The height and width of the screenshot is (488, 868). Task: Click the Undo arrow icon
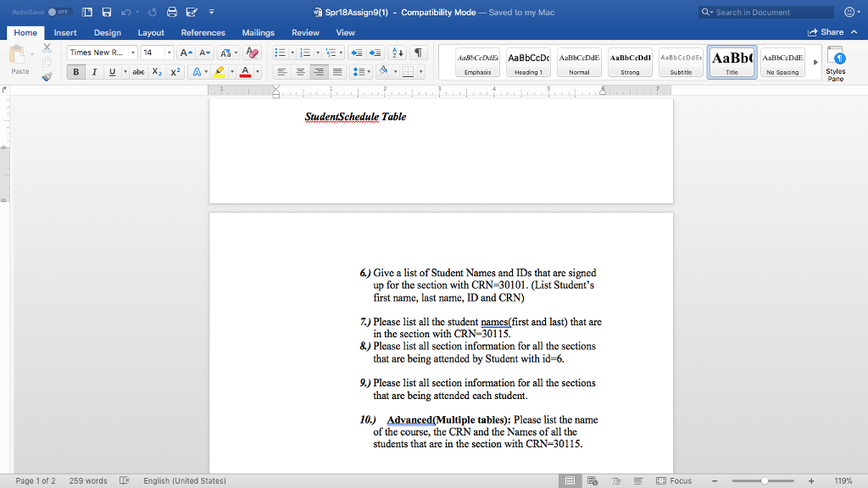[x=126, y=12]
